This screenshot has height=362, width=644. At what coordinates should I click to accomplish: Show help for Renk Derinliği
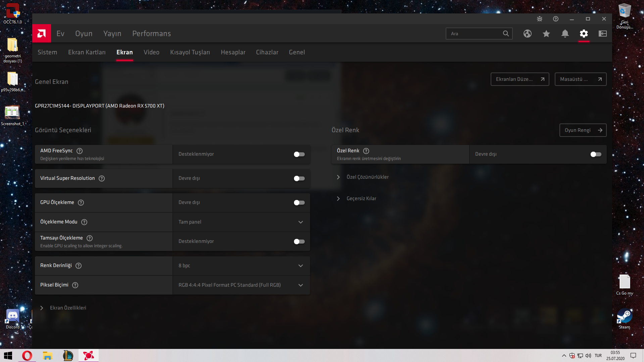79,266
